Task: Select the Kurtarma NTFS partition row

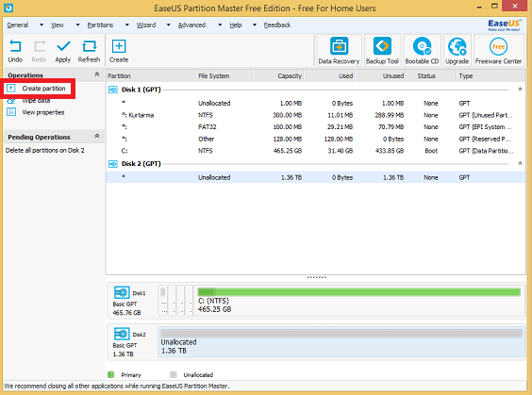Action: pos(316,115)
